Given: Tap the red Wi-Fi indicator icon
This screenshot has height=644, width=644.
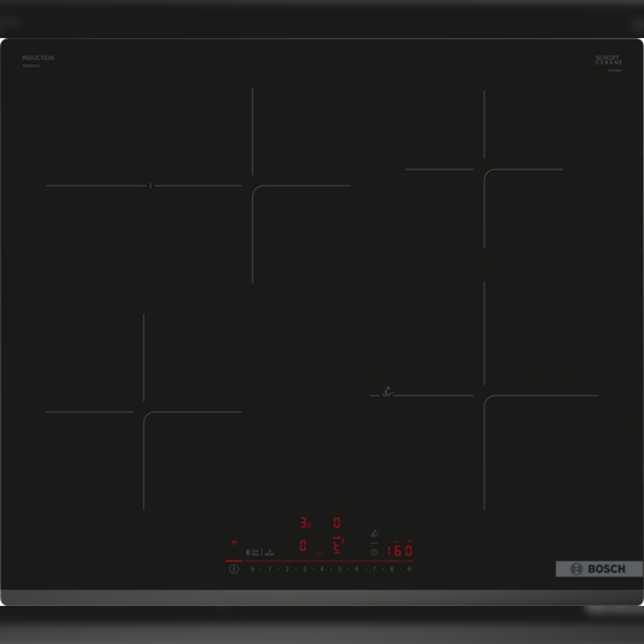Looking at the screenshot, I should click(x=233, y=543).
